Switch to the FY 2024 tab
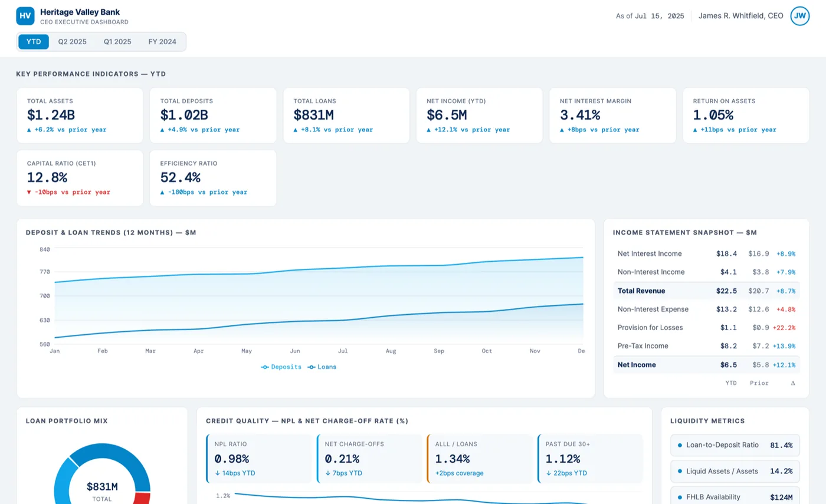Screen dimensions: 826x504 162,42
